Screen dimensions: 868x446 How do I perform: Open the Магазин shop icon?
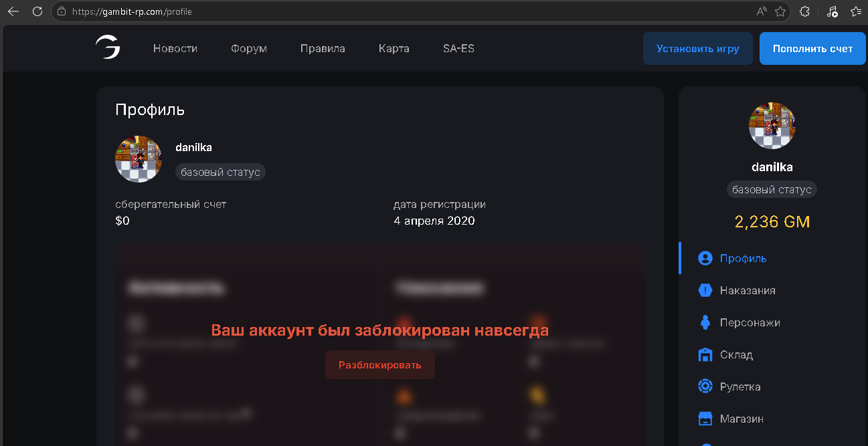click(705, 419)
